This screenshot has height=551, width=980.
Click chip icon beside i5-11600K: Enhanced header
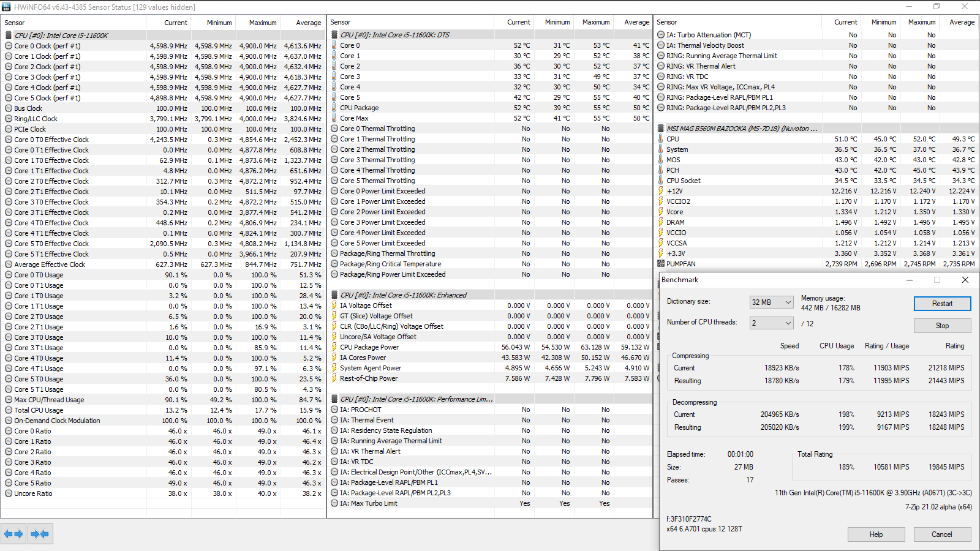pyautogui.click(x=334, y=295)
